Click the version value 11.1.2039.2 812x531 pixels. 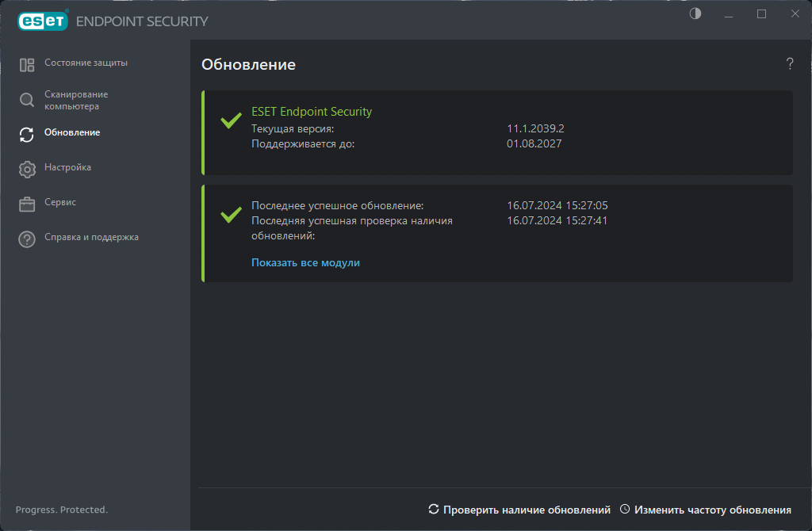coord(535,128)
